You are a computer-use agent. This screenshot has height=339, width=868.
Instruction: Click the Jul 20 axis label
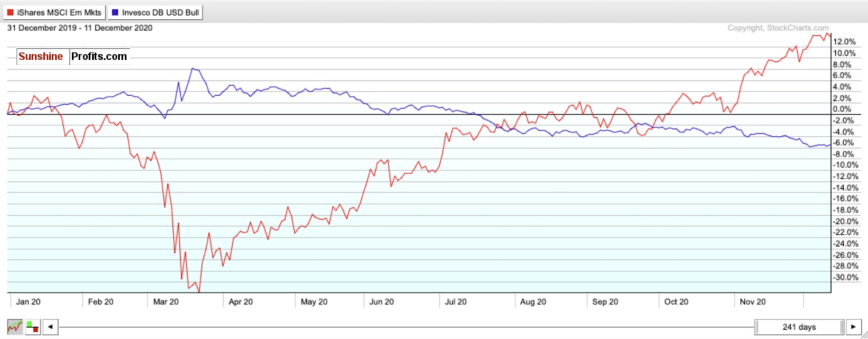(x=456, y=302)
